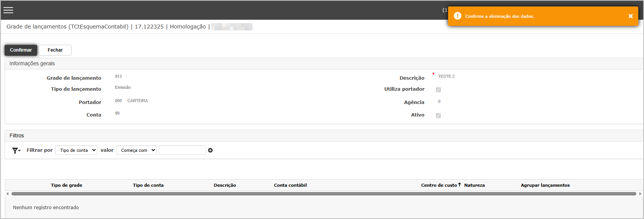The image size is (644, 219).
Task: Toggle the Ativo checkbox
Action: point(438,115)
